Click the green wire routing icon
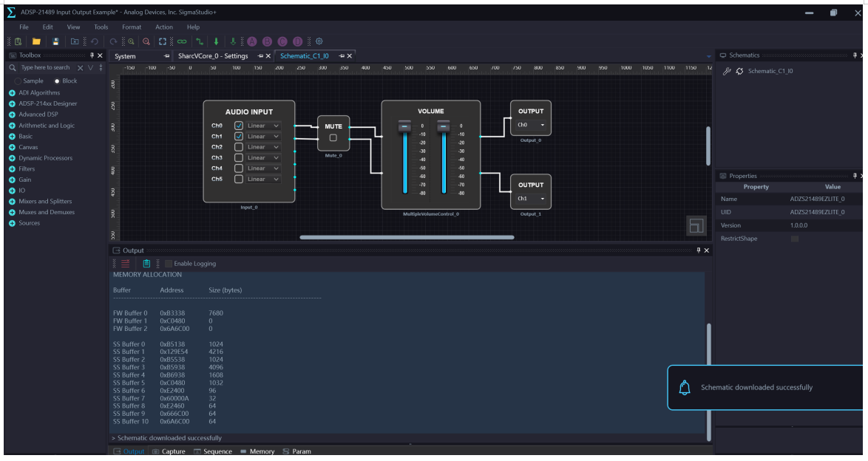Screen dimensions: 868x461 (x=200, y=41)
